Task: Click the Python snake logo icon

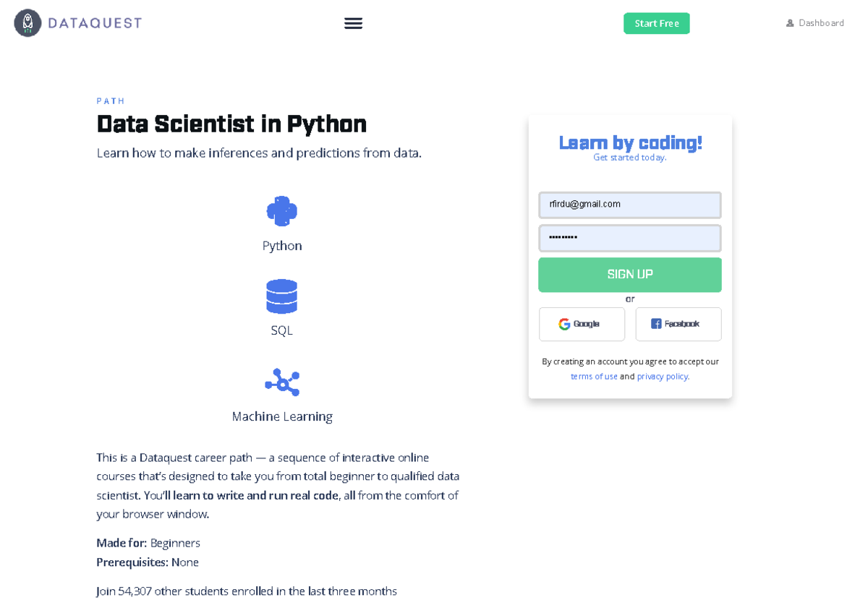Action: coord(281,211)
